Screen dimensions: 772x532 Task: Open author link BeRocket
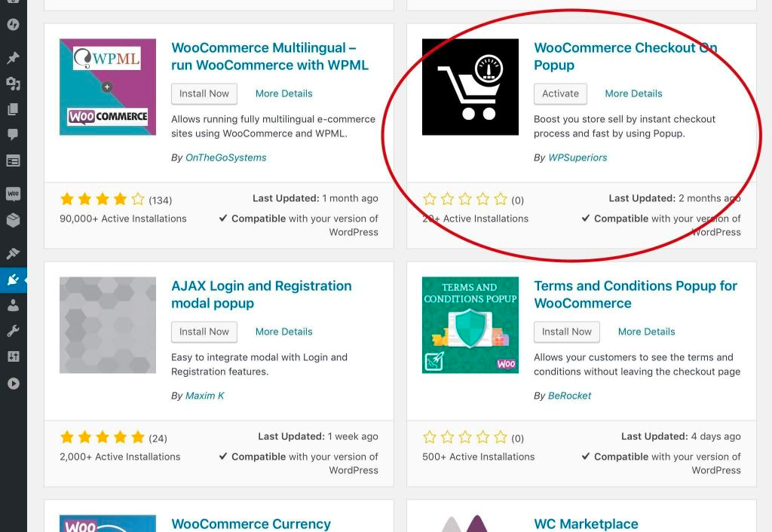[570, 396]
